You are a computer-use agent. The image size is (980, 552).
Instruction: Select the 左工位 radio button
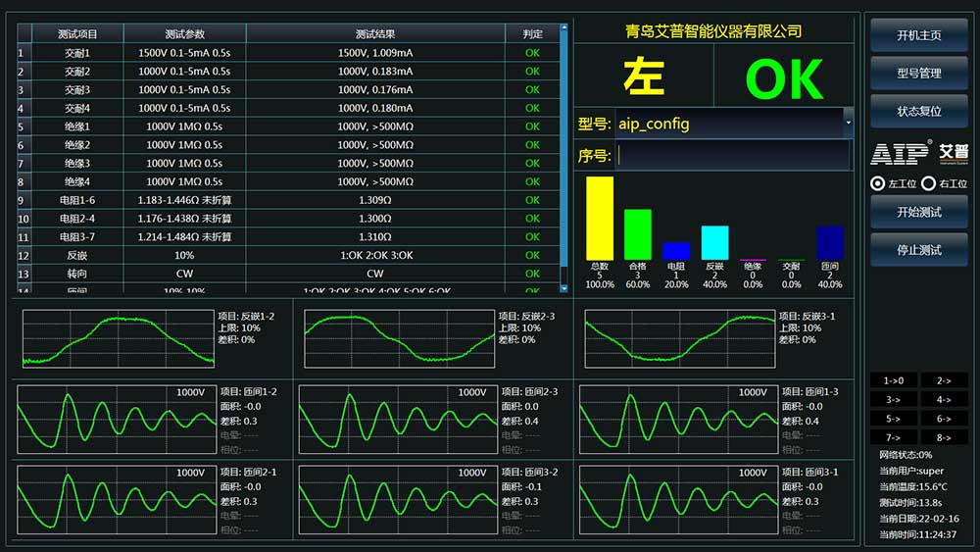coord(877,183)
